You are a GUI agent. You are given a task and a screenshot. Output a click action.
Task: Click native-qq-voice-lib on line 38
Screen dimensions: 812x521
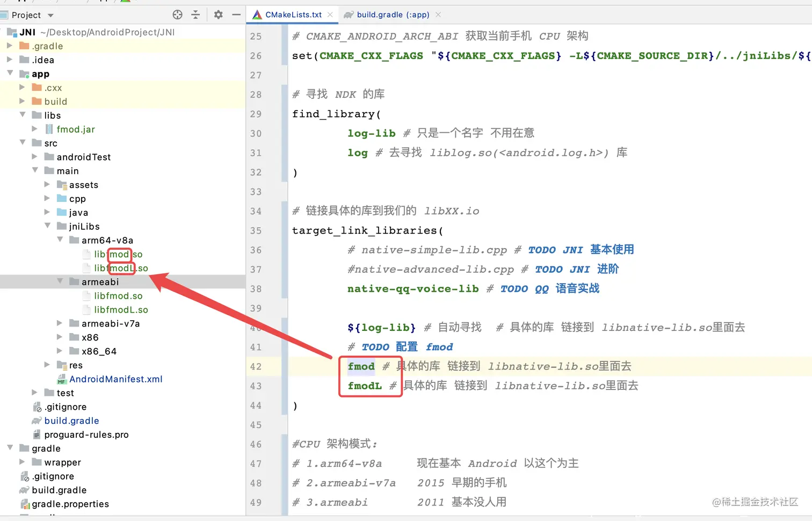pyautogui.click(x=413, y=289)
